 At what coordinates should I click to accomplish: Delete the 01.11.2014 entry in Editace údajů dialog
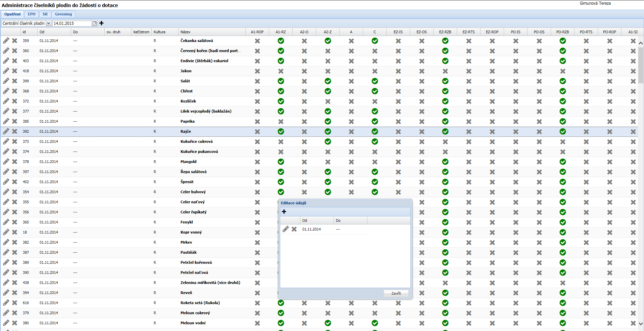tap(294, 229)
